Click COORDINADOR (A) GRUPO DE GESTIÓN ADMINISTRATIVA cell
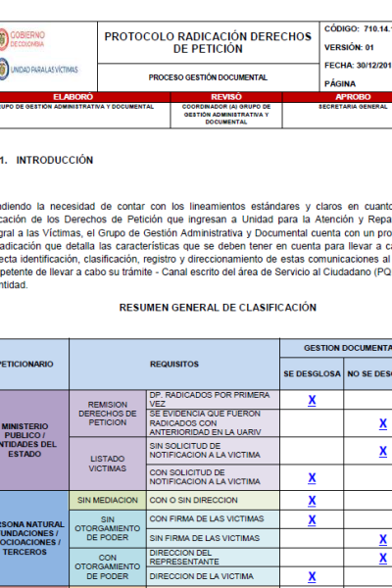 click(226, 115)
